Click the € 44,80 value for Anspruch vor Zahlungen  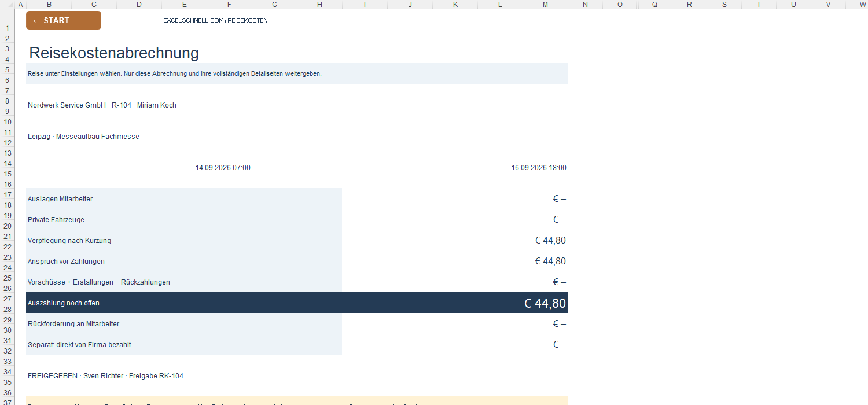(550, 262)
